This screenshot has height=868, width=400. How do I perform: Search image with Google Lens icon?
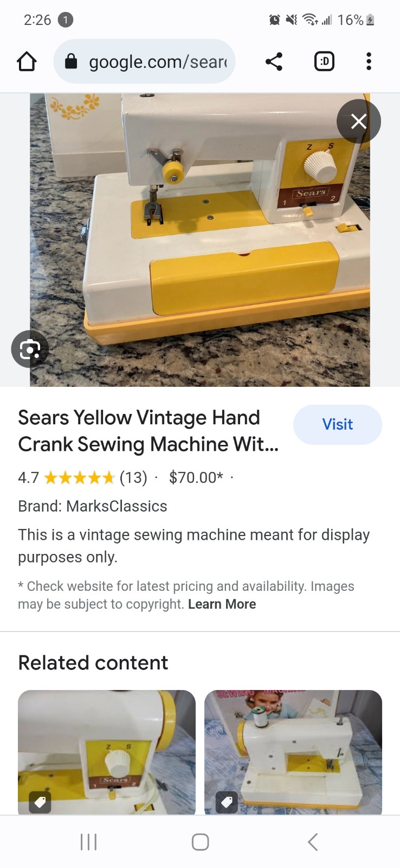pyautogui.click(x=30, y=349)
